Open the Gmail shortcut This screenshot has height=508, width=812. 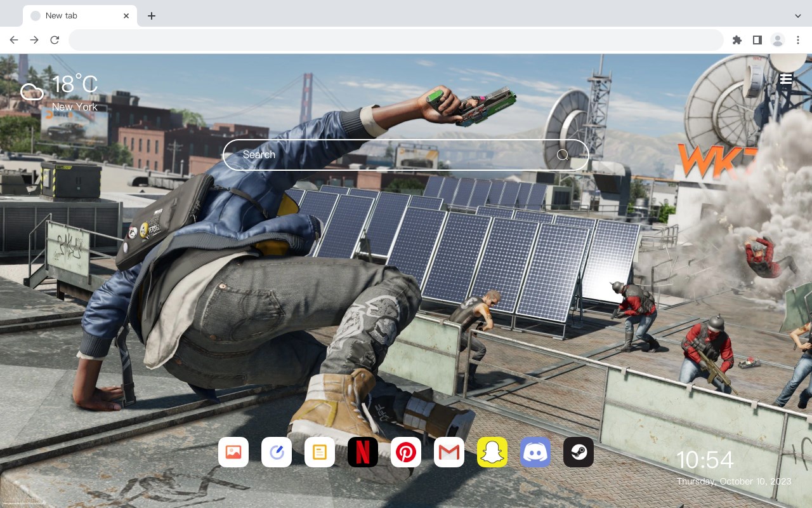click(x=449, y=452)
